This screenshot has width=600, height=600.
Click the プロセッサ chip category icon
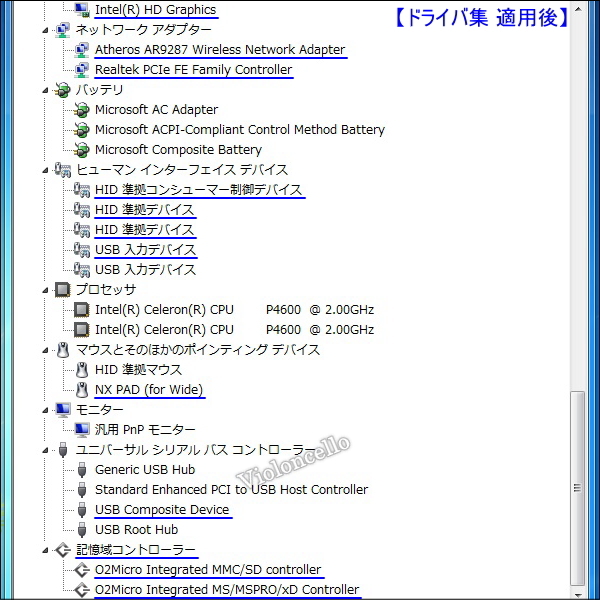62,290
